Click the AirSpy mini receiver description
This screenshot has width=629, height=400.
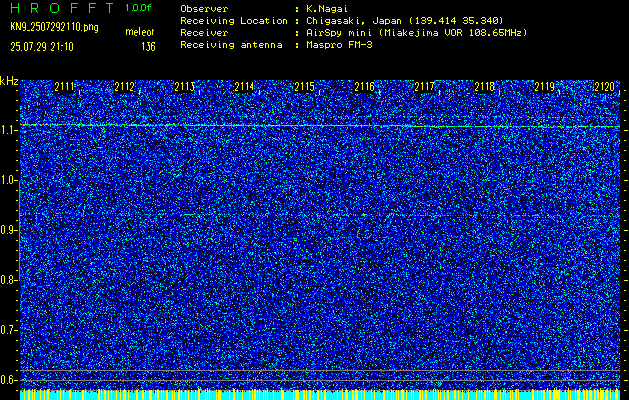point(416,33)
